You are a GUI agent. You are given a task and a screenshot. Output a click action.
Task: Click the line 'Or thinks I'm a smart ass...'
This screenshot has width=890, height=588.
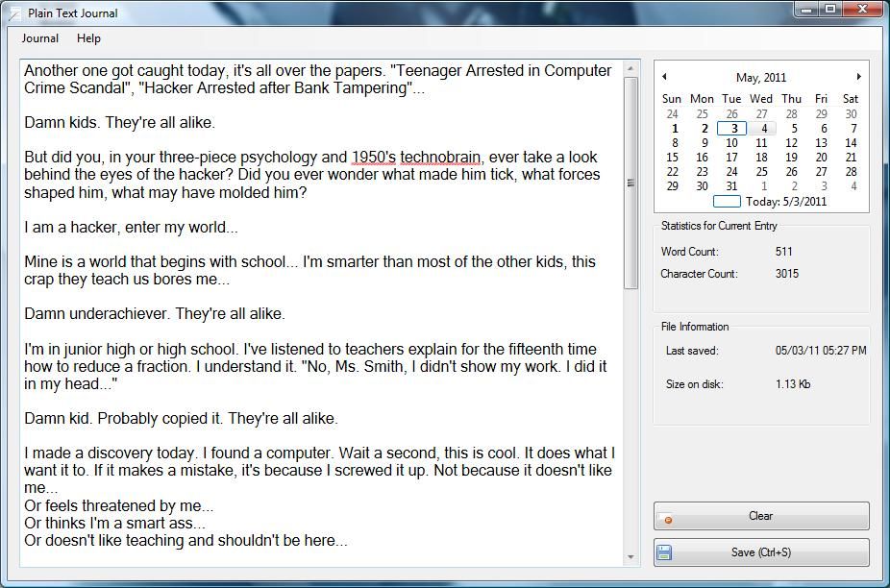click(x=114, y=523)
